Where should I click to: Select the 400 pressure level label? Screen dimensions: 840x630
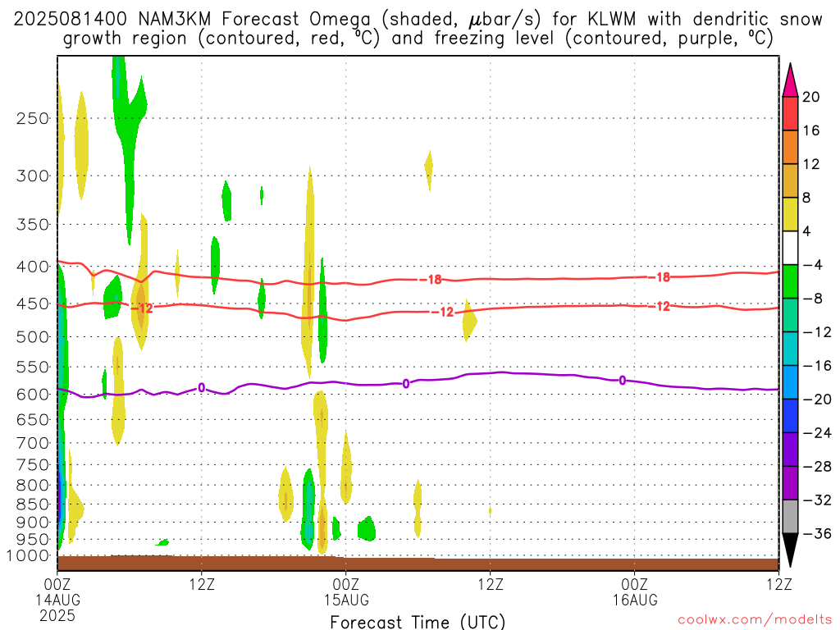coord(33,267)
